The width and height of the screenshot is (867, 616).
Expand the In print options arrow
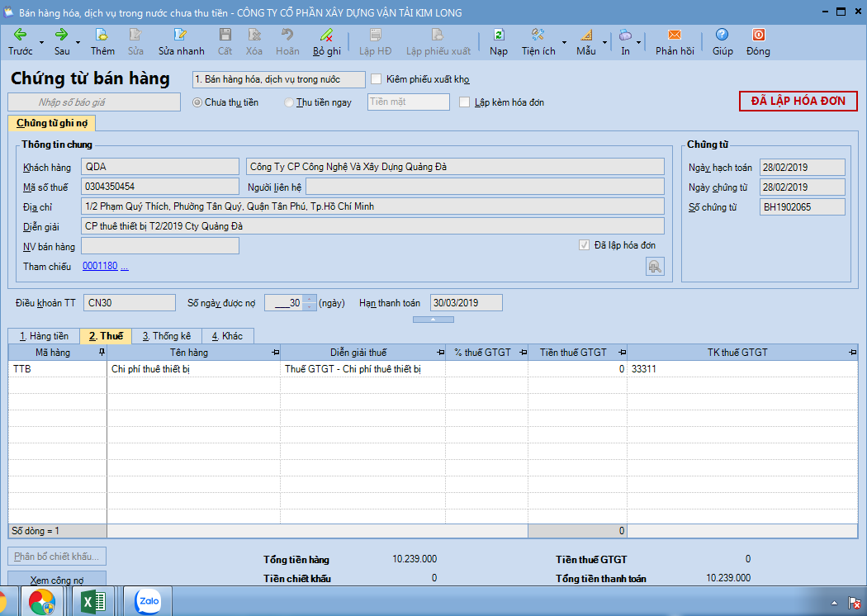638,42
